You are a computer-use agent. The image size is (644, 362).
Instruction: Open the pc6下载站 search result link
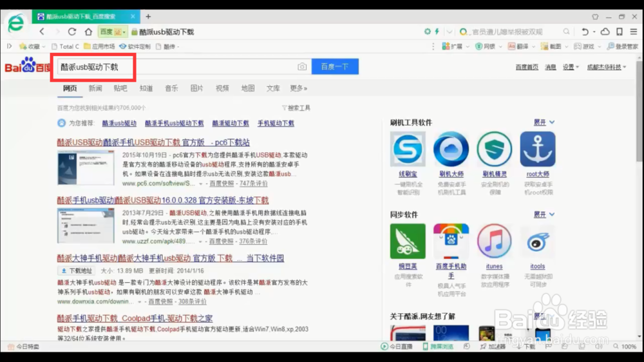coord(153,142)
